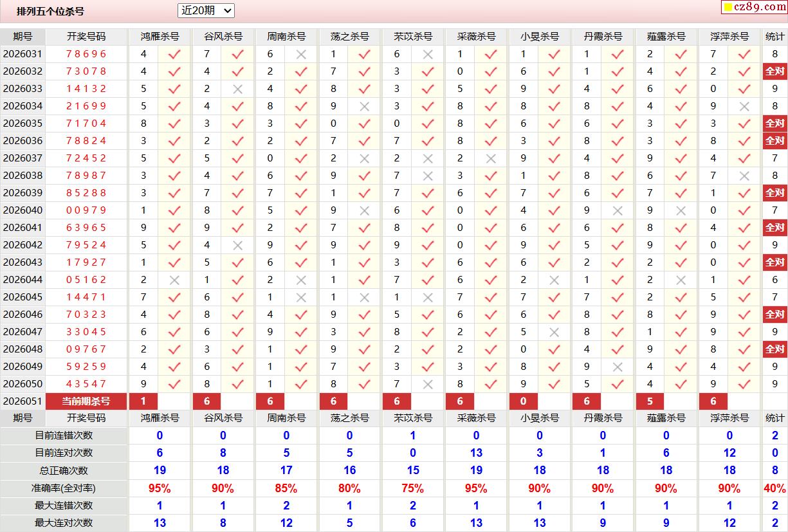Click the cross mark for 芣苡杀号 in row 2026045
This screenshot has height=532, width=788.
click(428, 298)
